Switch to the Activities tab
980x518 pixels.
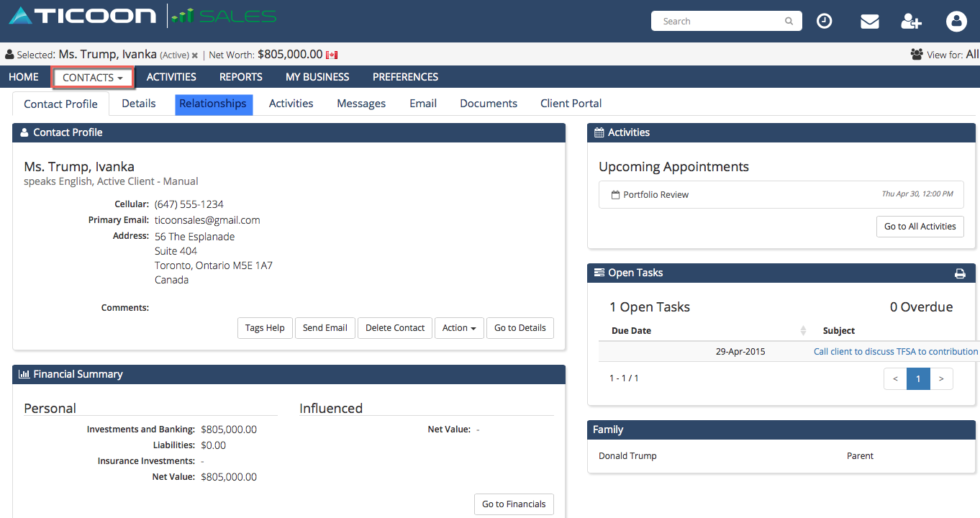click(291, 104)
